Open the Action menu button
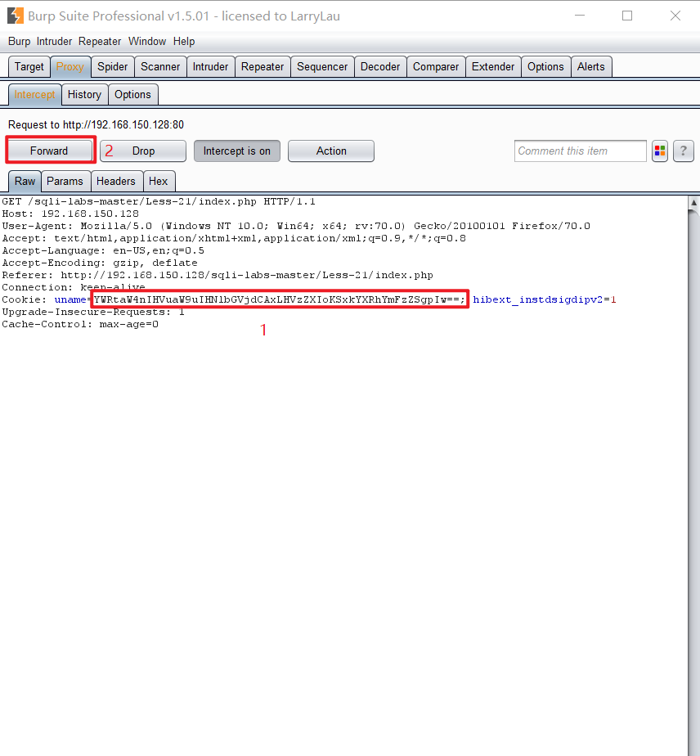Viewport: 700px width, 756px height. (331, 151)
